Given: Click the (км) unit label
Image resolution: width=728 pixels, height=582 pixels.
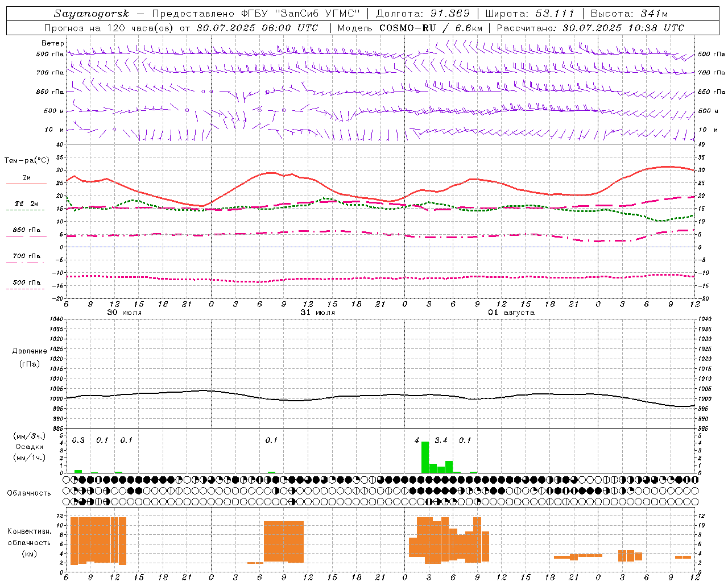Looking at the screenshot, I should click(x=29, y=554).
